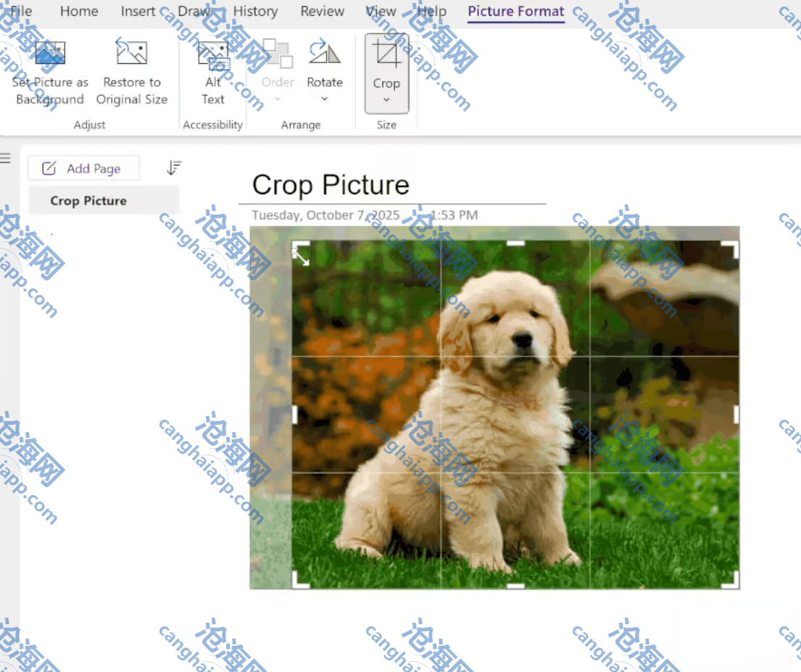
Task: Select the Picture Format tab
Action: [515, 12]
